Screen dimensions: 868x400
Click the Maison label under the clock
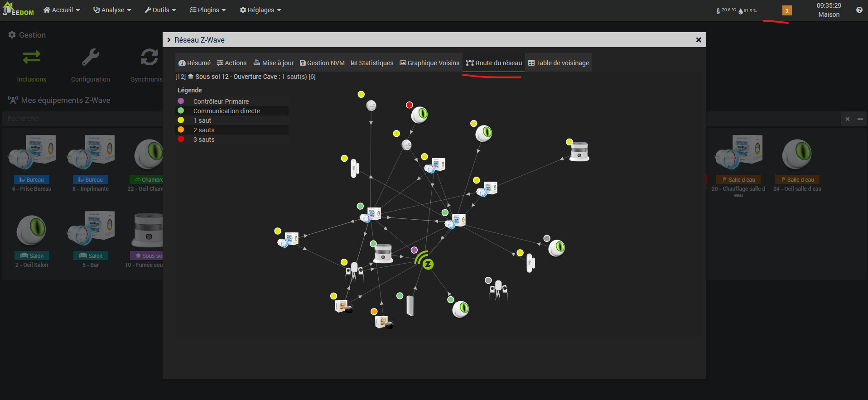click(x=829, y=14)
